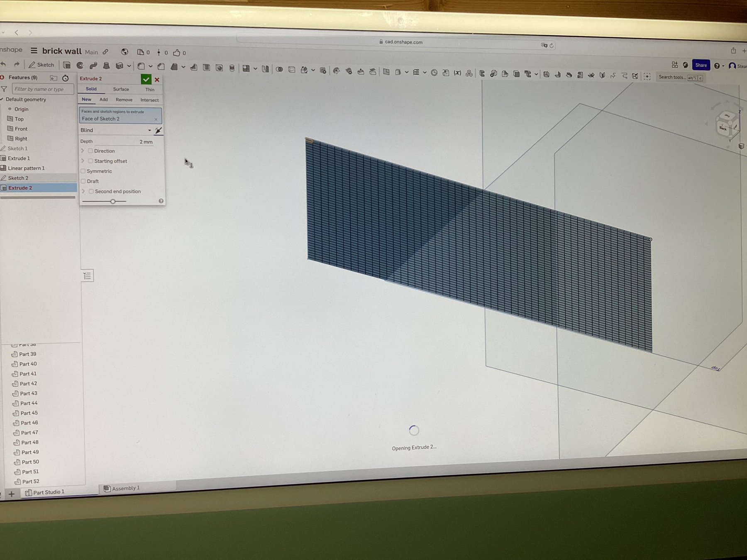747x560 pixels.
Task: Click the final-preview slider handle
Action: coord(113,201)
